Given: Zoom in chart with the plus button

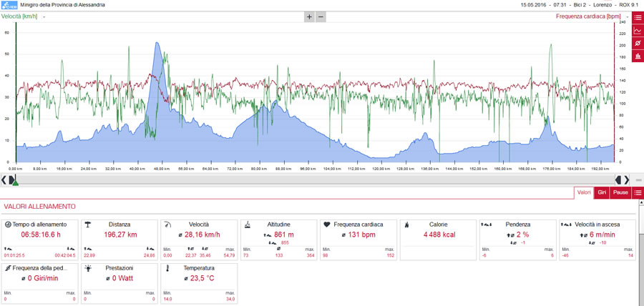Looking at the screenshot, I should click(309, 17).
